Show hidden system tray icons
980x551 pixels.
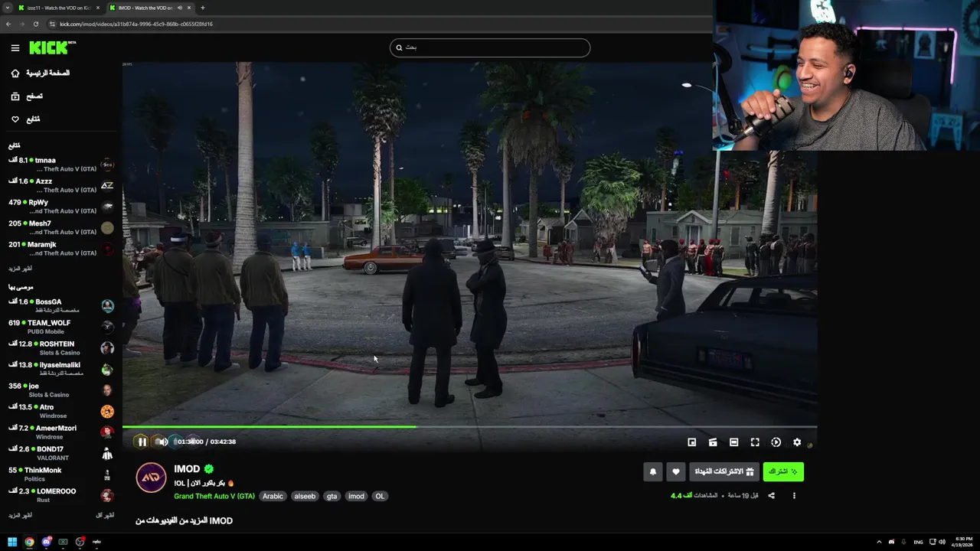coord(879,542)
